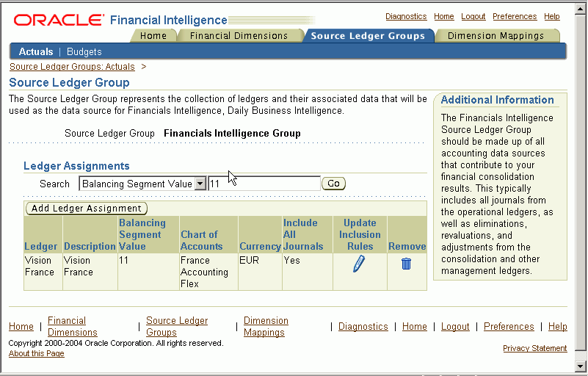Switch to the Budgets subtab
The width and height of the screenshot is (588, 376).
[84, 52]
